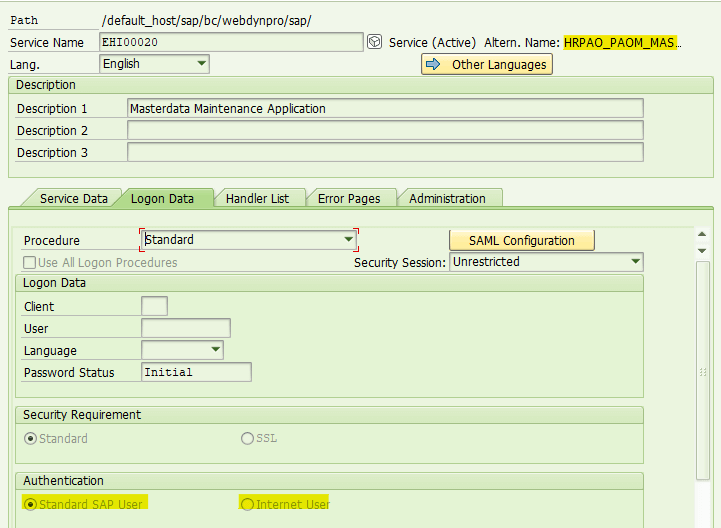Image resolution: width=721 pixels, height=528 pixels.
Task: Click the arrow icon on Other Languages
Action: pyautogui.click(x=433, y=64)
